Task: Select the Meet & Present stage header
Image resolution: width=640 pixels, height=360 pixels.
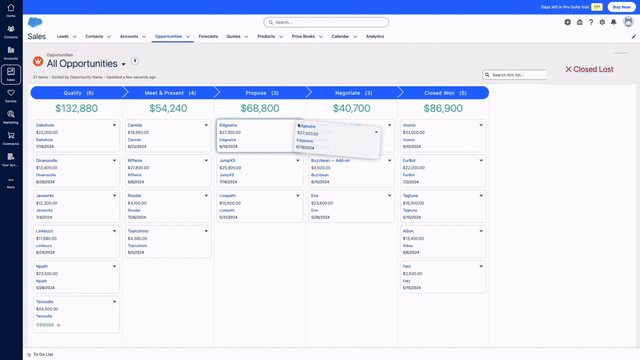Action: [169, 93]
